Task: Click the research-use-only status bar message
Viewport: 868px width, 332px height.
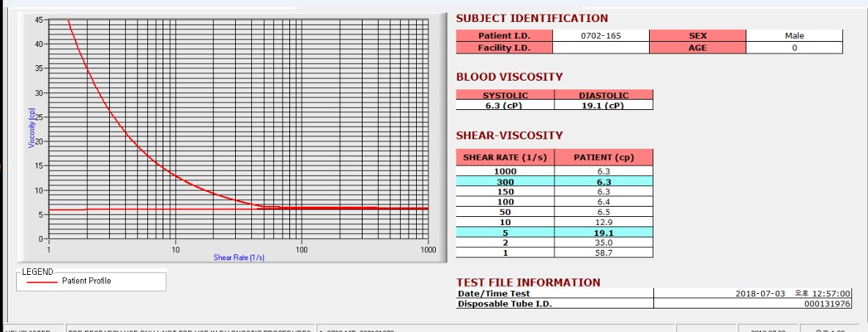Action: pos(190,331)
